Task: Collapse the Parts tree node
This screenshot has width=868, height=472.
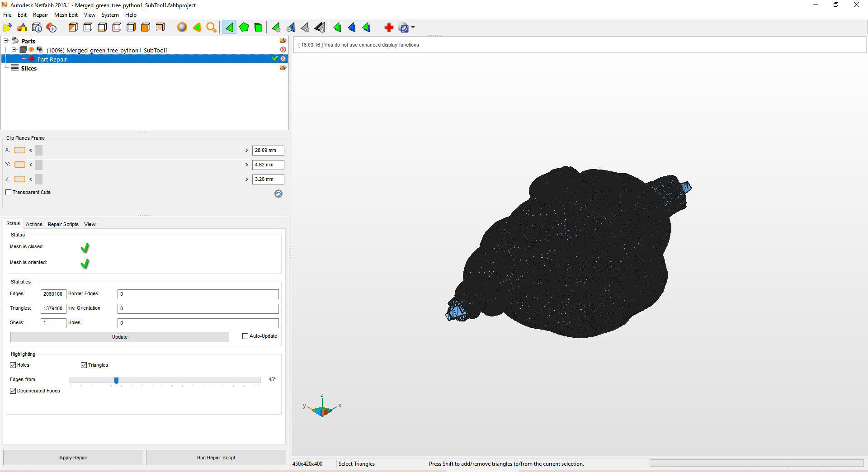Action: tap(6, 41)
